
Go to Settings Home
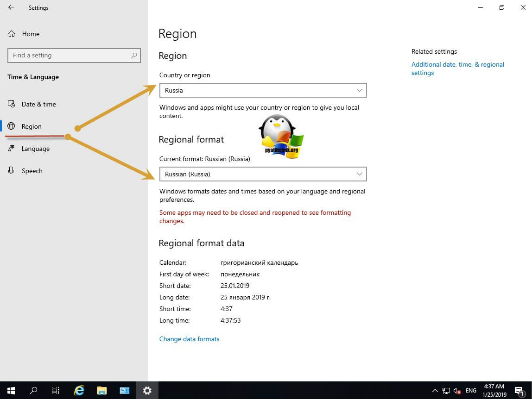30,34
